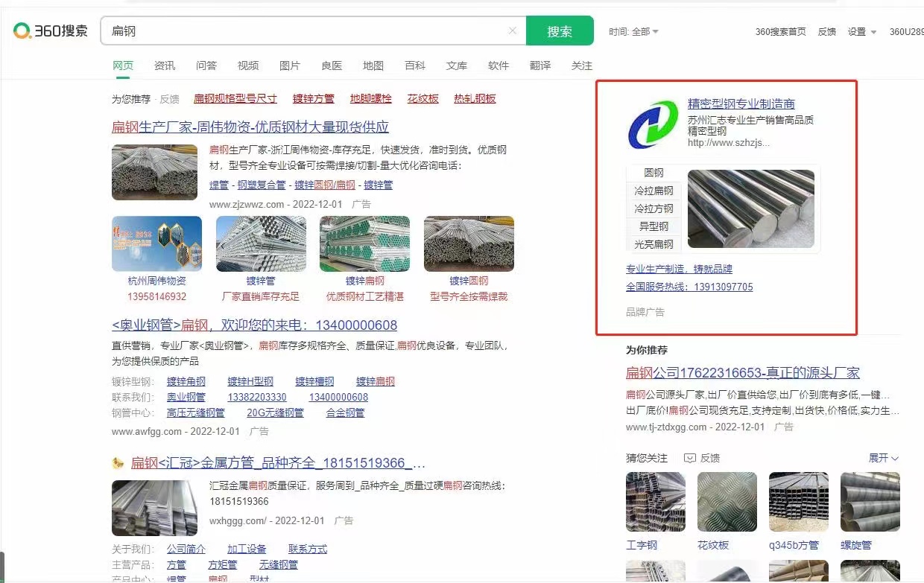Click phone number 13958146932 link
Viewport: 924px width, 583px height.
(156, 296)
